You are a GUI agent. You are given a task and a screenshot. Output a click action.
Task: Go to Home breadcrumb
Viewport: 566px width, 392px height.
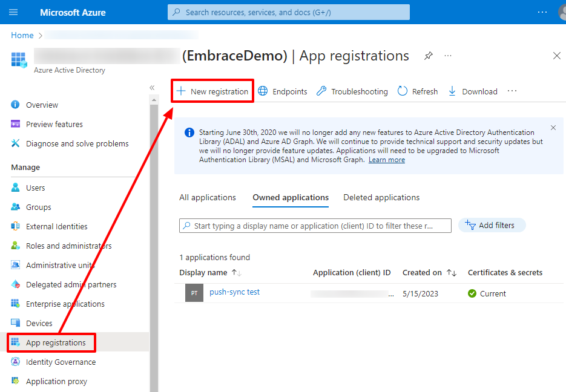point(22,35)
